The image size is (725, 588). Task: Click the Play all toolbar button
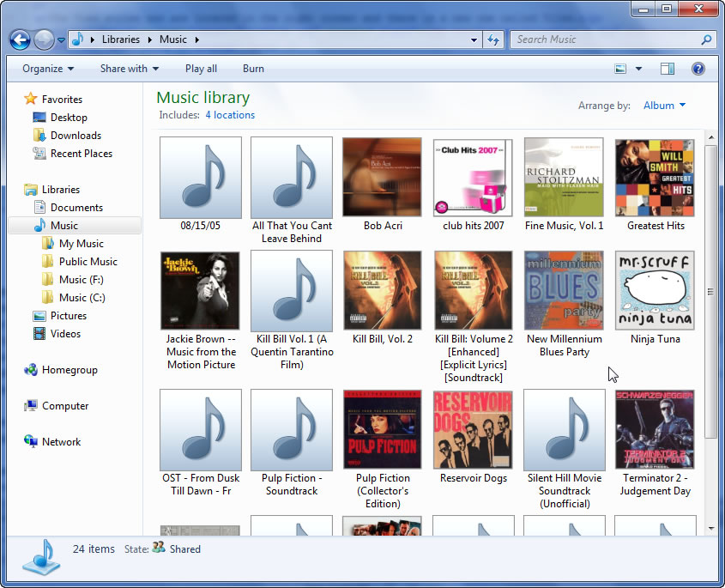click(201, 69)
